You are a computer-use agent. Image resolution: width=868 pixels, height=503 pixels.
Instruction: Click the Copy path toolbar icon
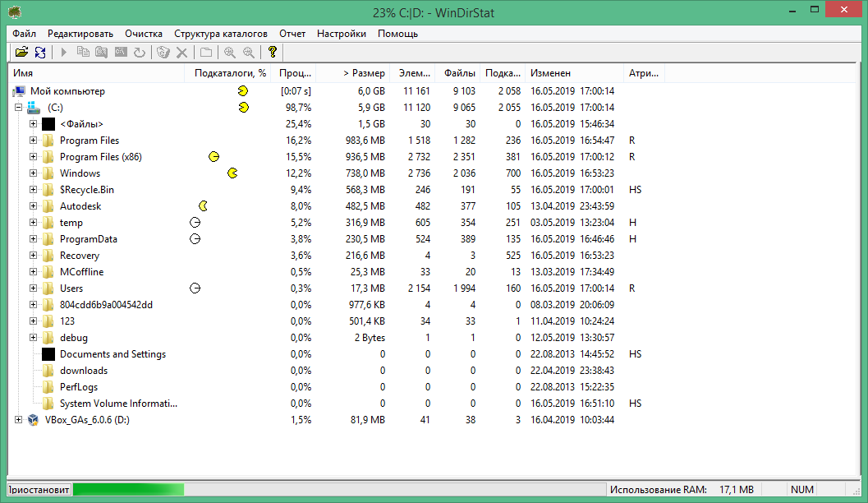pos(83,53)
